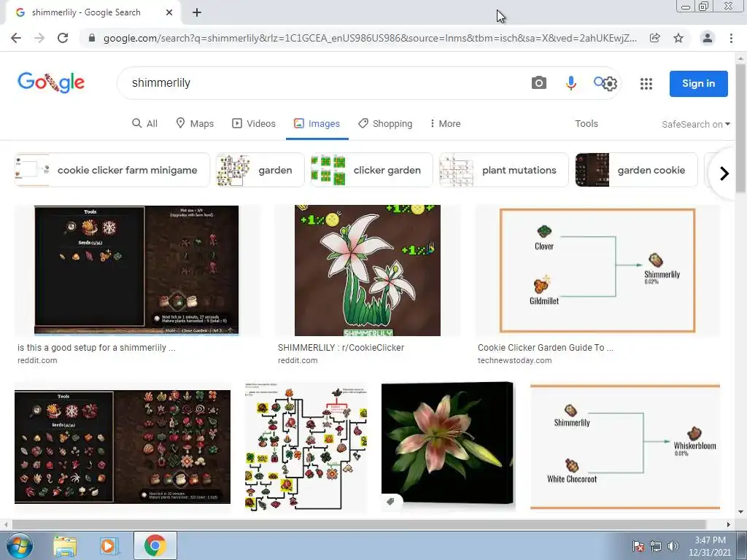The image size is (747, 560).
Task: Click the Google logo
Action: (x=51, y=83)
